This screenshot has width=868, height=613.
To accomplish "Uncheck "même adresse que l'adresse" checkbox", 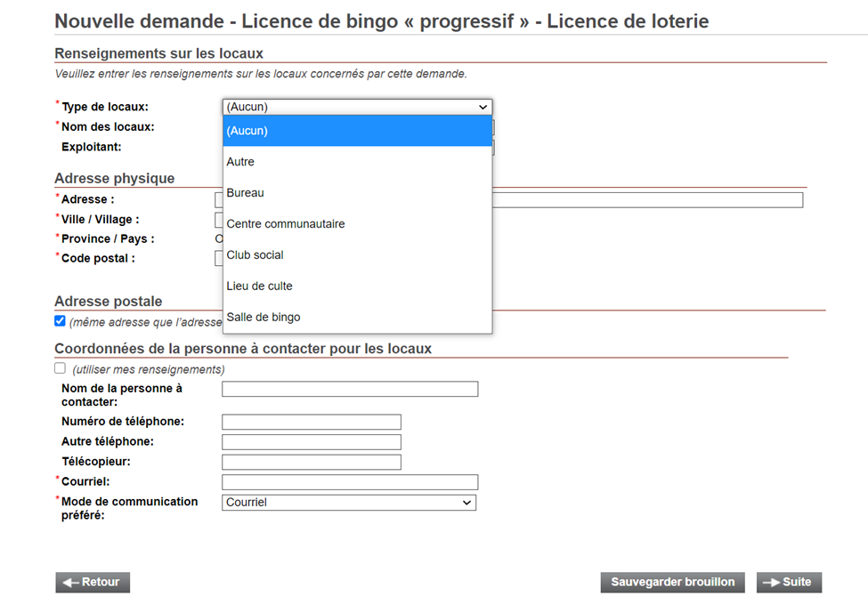I will tap(60, 321).
